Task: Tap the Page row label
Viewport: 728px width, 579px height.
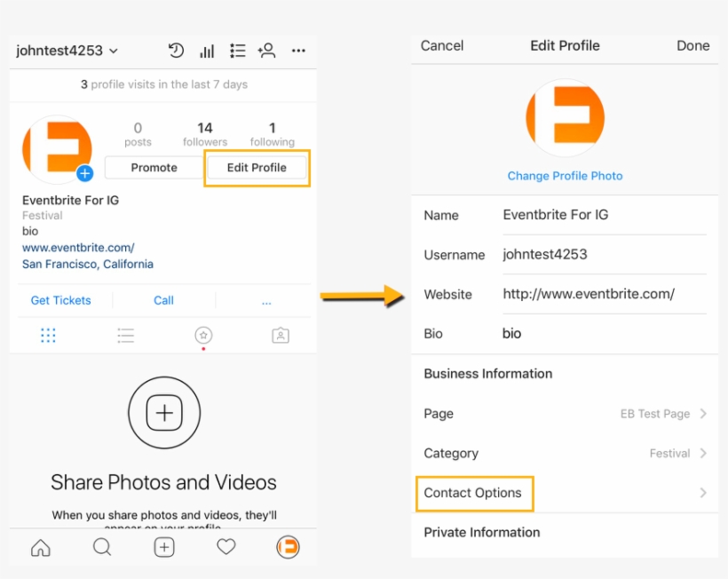Action: click(439, 413)
